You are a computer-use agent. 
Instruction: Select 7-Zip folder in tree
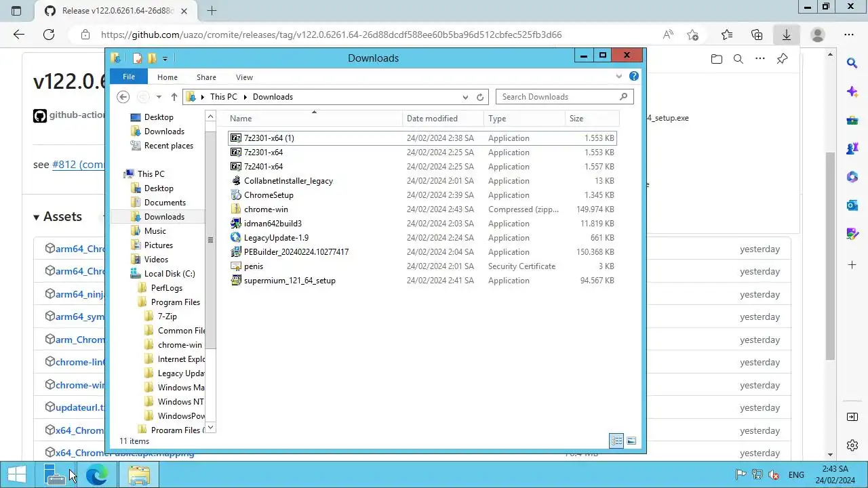[167, 317]
